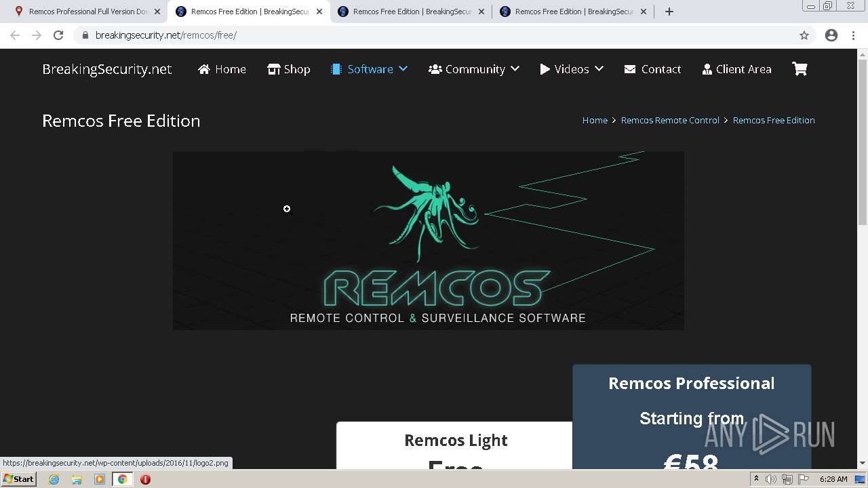Click the page vertical scrollbar thumb
Image resolution: width=868 pixels, height=488 pixels.
(863, 142)
